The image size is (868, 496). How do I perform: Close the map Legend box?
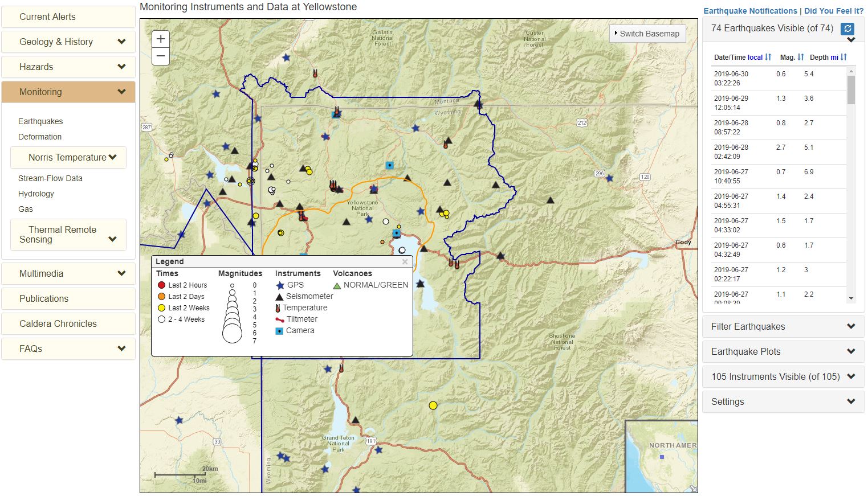[405, 261]
